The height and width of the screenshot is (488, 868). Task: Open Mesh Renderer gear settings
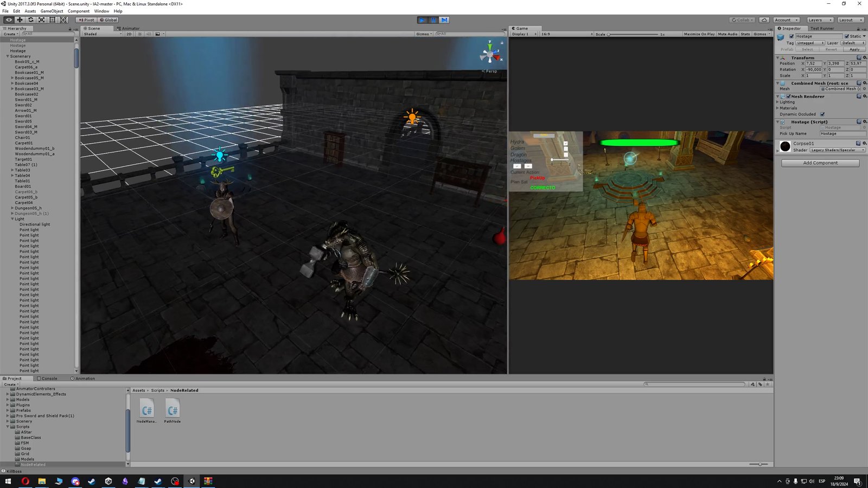(865, 96)
